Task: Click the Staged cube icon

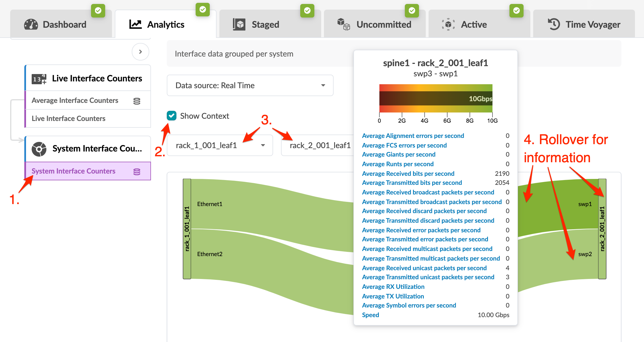Action: (x=239, y=25)
